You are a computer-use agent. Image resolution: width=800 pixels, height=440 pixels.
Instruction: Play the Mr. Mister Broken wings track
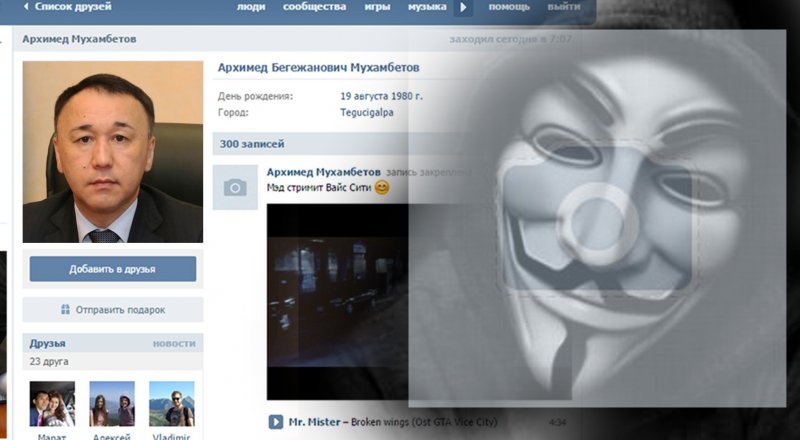[275, 422]
